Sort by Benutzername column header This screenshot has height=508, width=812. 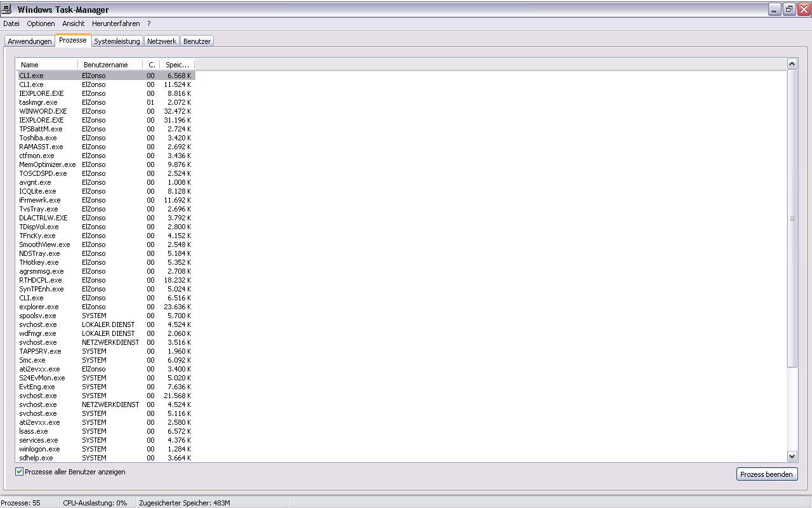(110, 65)
